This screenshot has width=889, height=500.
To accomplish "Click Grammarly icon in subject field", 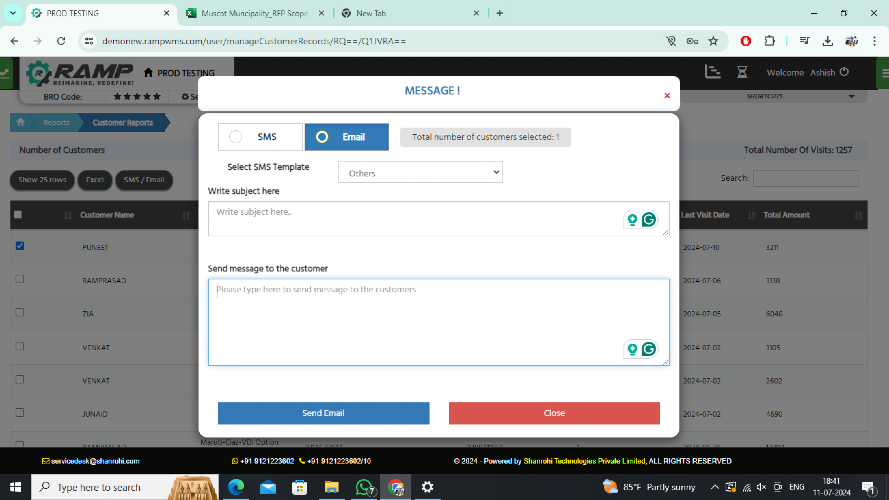I will click(x=649, y=219).
